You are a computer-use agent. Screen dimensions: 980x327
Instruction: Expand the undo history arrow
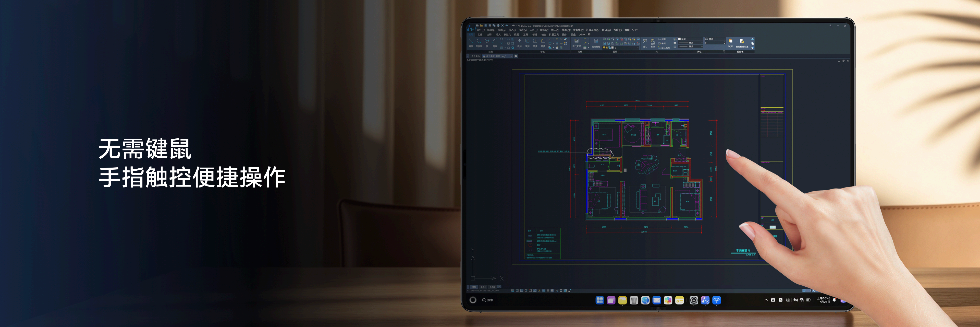[x=510, y=26]
